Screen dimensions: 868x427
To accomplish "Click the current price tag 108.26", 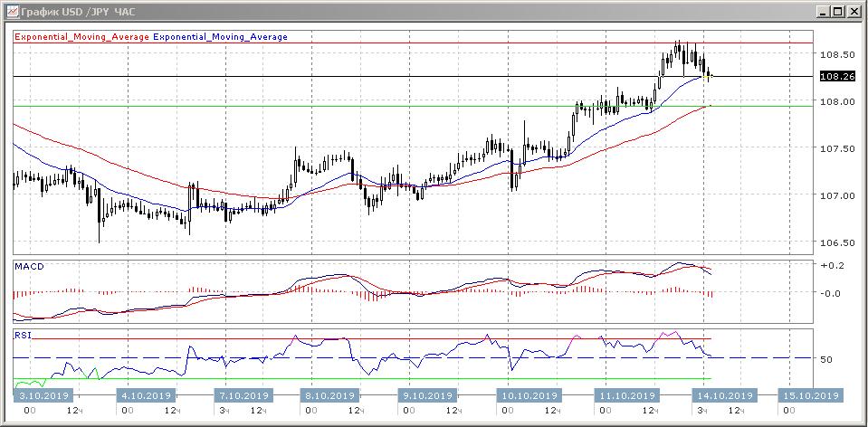I will (x=836, y=77).
